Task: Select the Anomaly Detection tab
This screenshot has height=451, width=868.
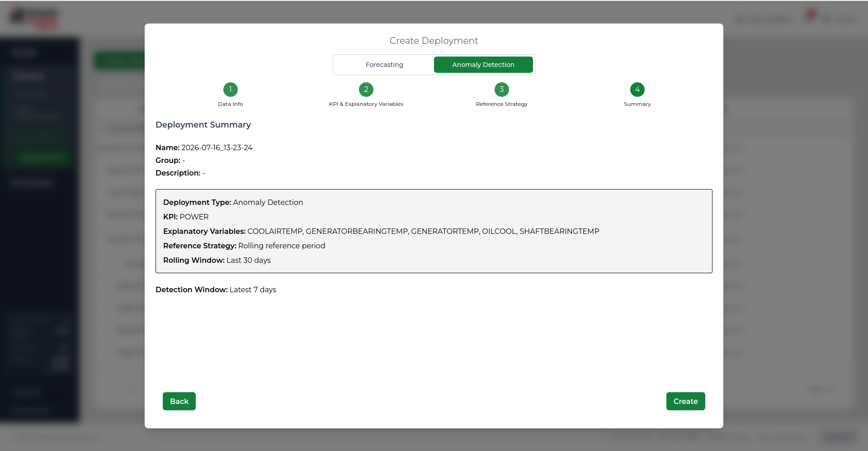Action: click(483, 65)
